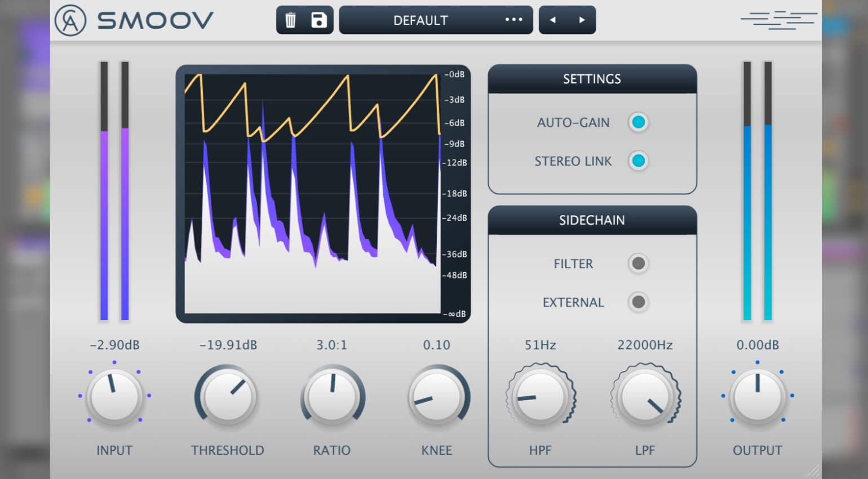Click the save disk icon to store the preset
868x479 pixels.
tap(318, 20)
